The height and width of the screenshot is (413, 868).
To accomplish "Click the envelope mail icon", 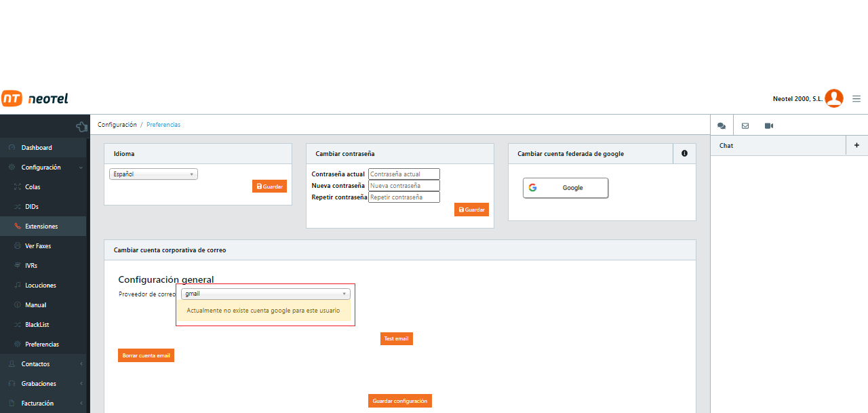I will click(x=745, y=125).
